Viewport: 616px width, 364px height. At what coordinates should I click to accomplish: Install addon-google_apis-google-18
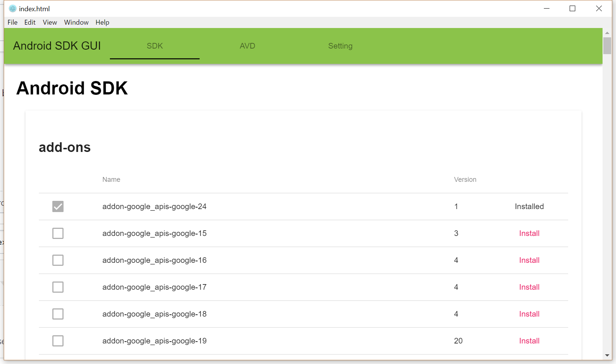529,314
